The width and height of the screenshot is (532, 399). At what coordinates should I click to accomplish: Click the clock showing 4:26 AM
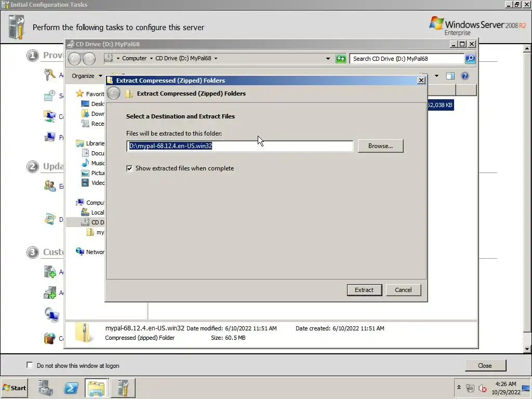(x=506, y=384)
